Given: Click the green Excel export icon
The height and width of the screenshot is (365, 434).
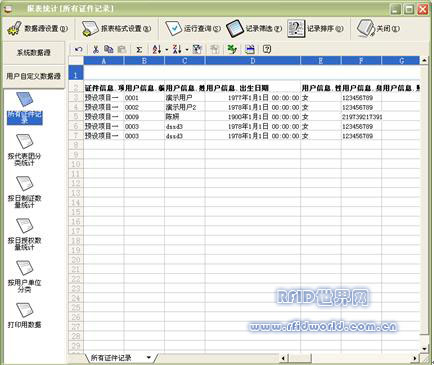Looking at the screenshot, I should tap(232, 49).
